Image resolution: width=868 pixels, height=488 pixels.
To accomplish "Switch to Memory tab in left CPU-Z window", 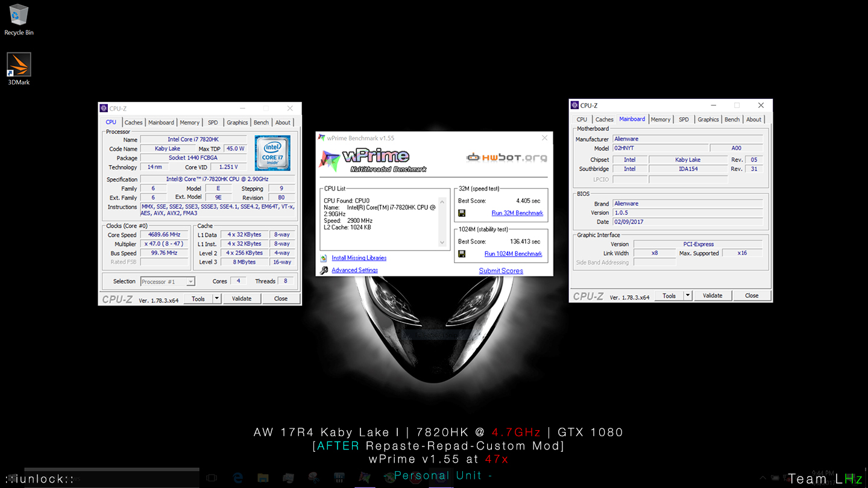I will click(189, 122).
